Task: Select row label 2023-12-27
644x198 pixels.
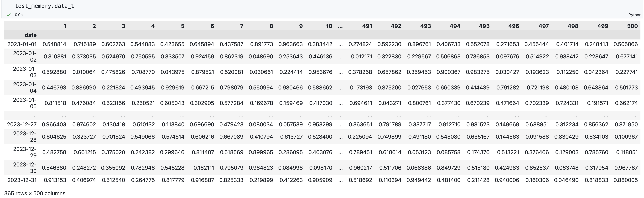Action: [22, 124]
